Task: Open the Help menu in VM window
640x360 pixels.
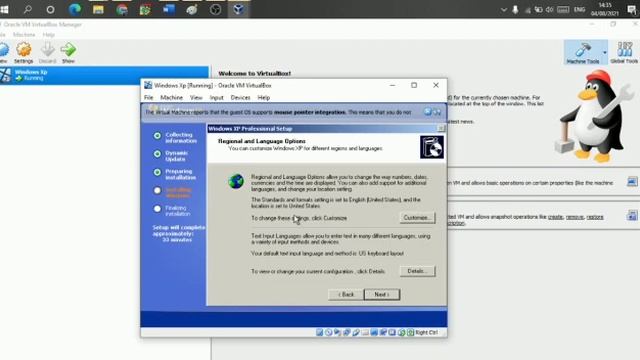Action: [264, 98]
